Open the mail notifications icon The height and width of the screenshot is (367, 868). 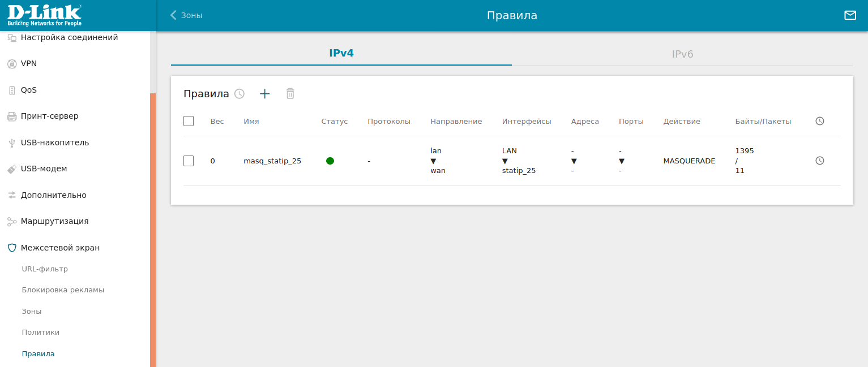click(850, 15)
